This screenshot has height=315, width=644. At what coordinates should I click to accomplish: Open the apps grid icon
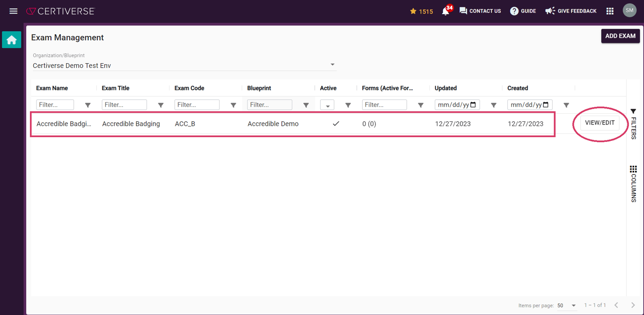[610, 11]
